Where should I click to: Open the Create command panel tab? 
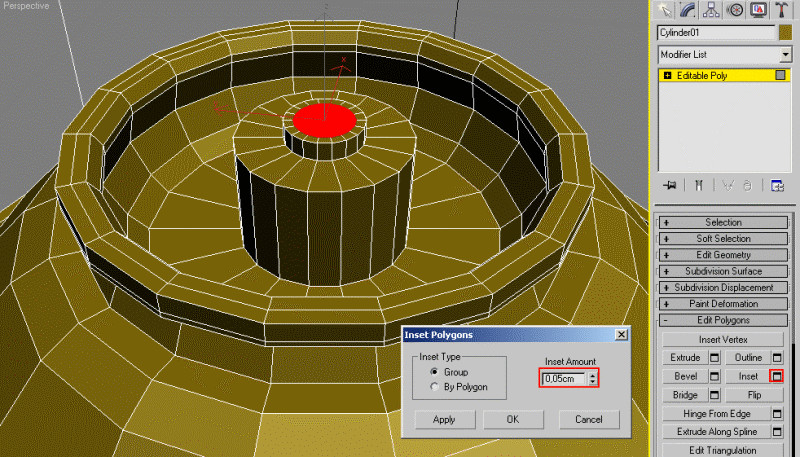(x=664, y=10)
